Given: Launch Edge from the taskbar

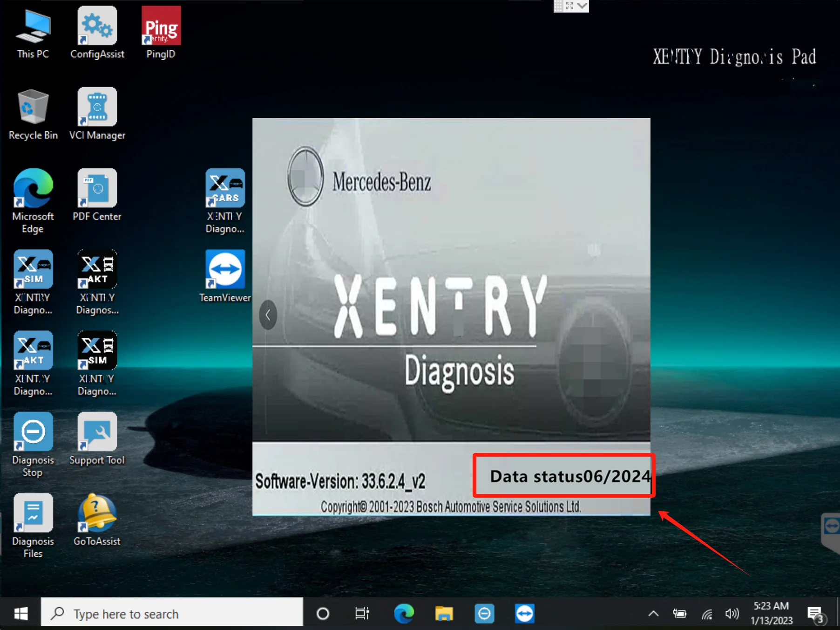Looking at the screenshot, I should pos(404,614).
